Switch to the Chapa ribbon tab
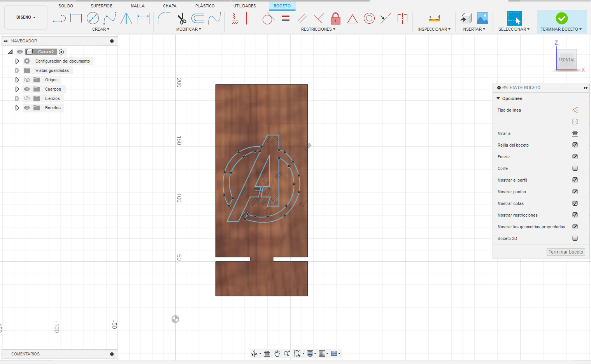591x364 pixels. point(170,5)
